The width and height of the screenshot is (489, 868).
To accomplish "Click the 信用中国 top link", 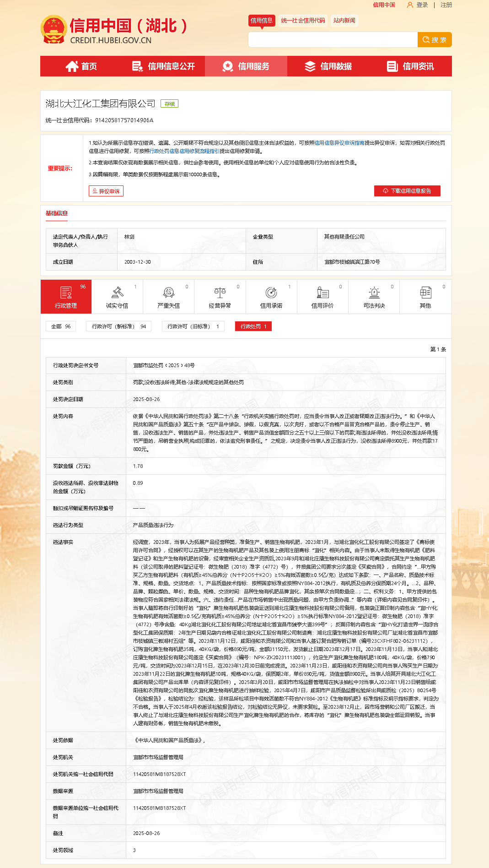I will pos(384,5).
